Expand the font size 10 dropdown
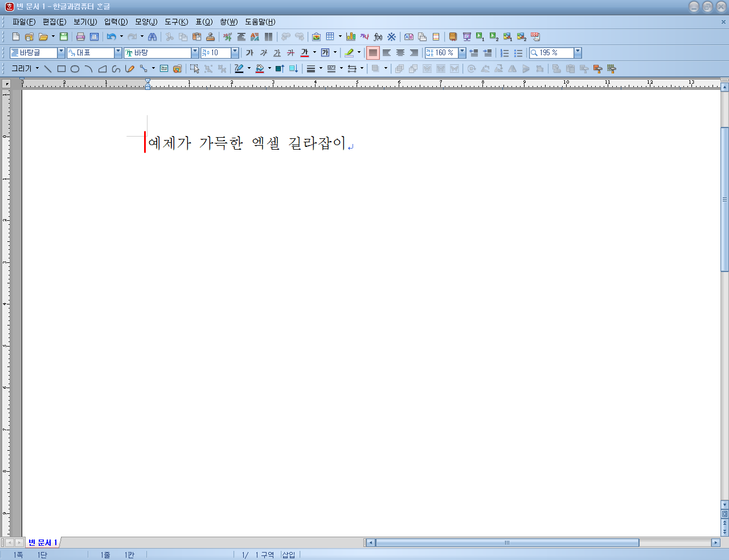This screenshot has width=729, height=560. pyautogui.click(x=235, y=52)
